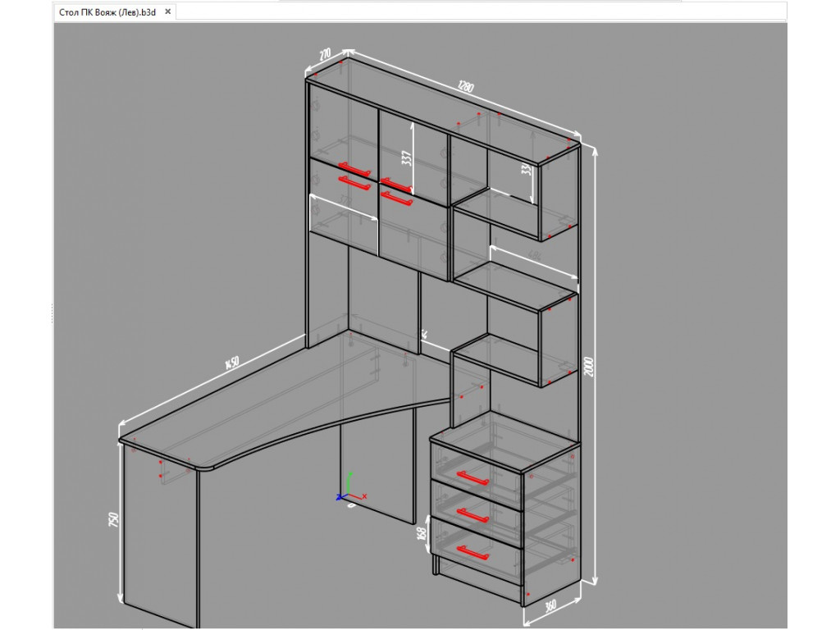This screenshot has height=630, width=840.
Task: Select the 337 door height dimension
Action: click(x=407, y=158)
